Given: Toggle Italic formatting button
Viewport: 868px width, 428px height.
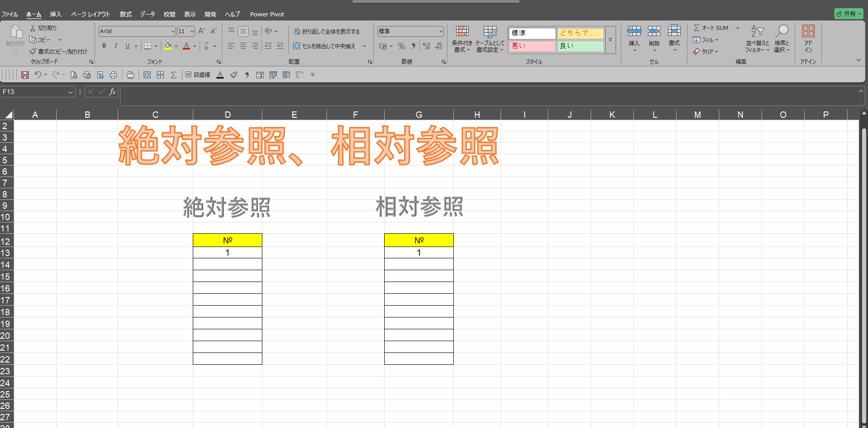Looking at the screenshot, I should (x=115, y=46).
